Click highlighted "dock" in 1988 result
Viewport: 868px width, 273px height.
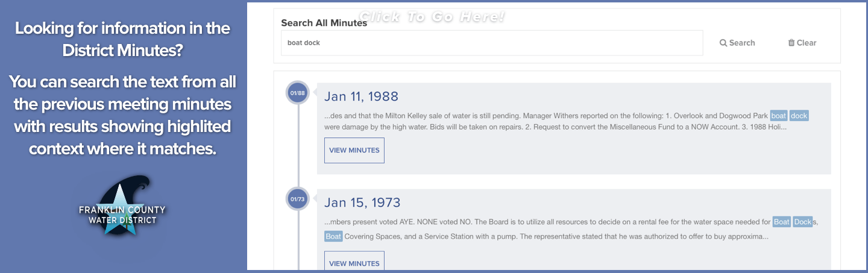[799, 116]
